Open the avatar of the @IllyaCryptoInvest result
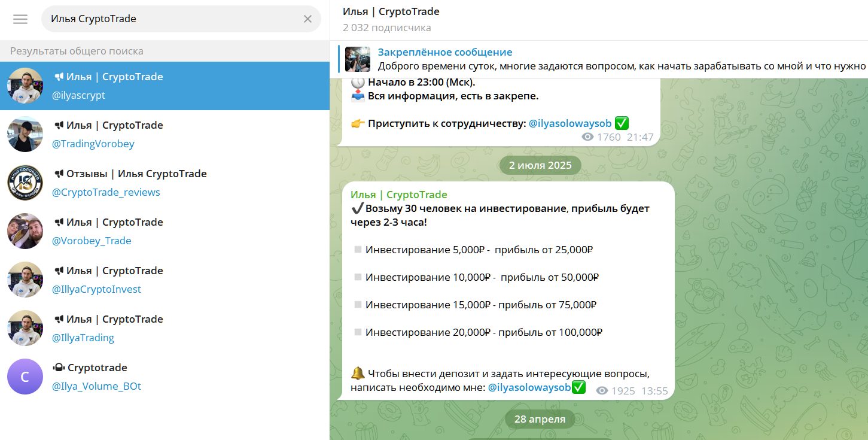The height and width of the screenshot is (440, 868). pyautogui.click(x=25, y=280)
